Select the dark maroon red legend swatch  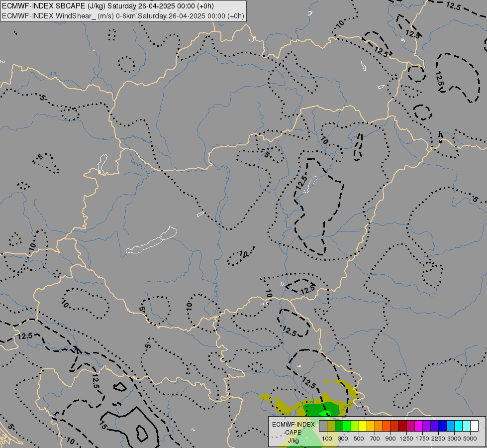tap(403, 426)
